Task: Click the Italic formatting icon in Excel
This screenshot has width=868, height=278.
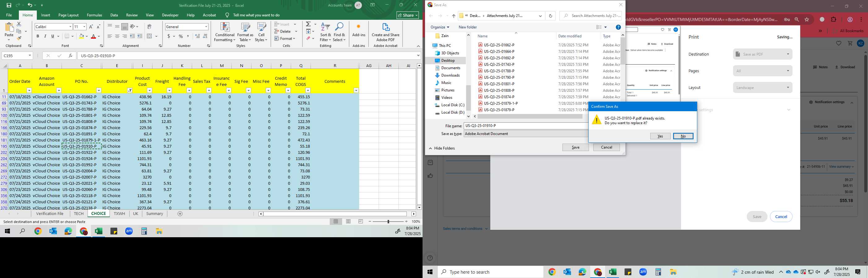Action: point(45,36)
